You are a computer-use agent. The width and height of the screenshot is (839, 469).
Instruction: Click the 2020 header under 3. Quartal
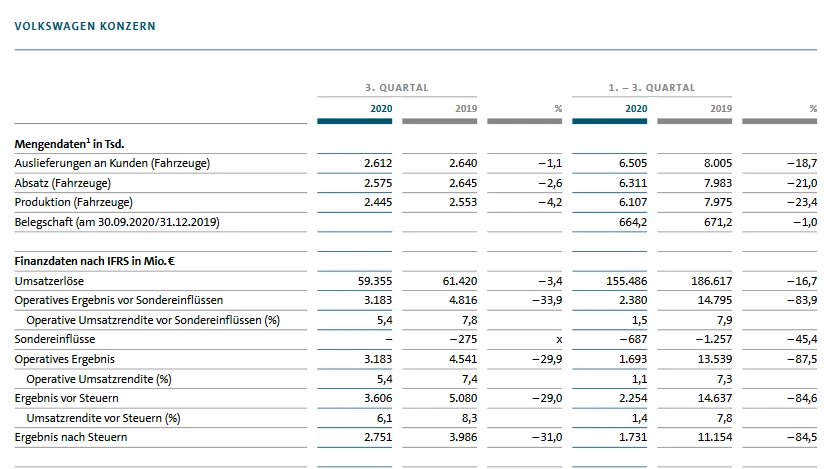pyautogui.click(x=381, y=107)
